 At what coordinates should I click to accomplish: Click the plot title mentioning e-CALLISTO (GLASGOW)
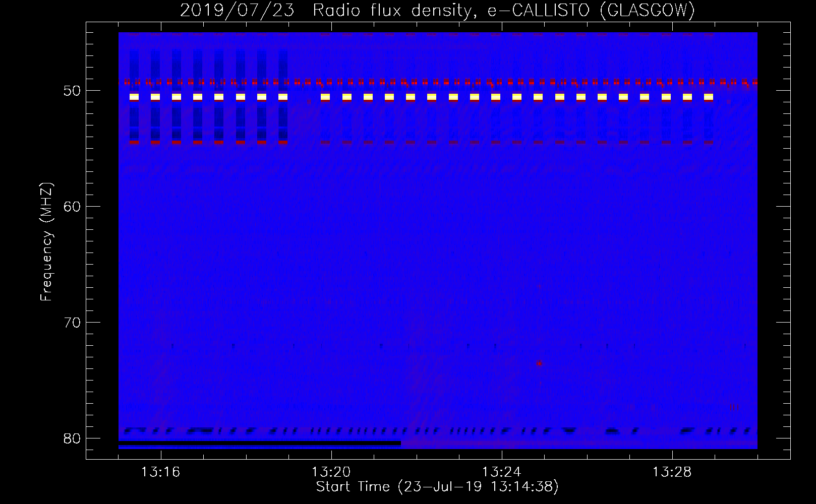click(x=437, y=10)
